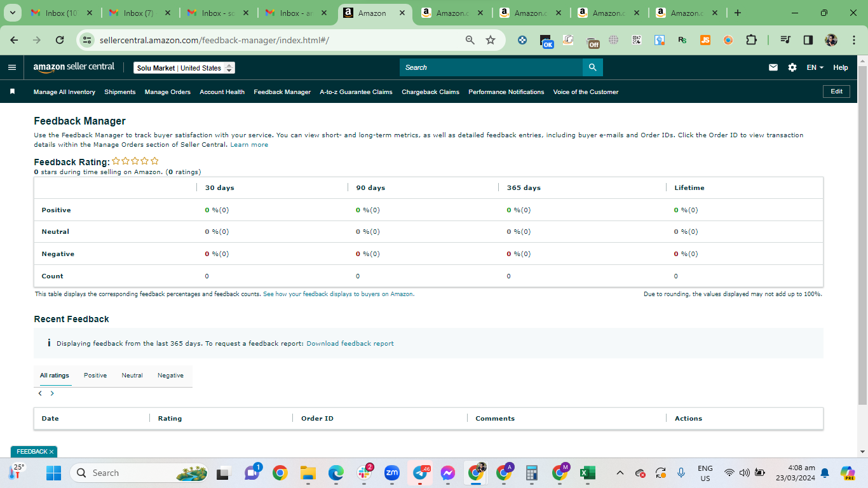Toggle the Chrome side panel
This screenshot has height=488, width=868.
click(808, 40)
